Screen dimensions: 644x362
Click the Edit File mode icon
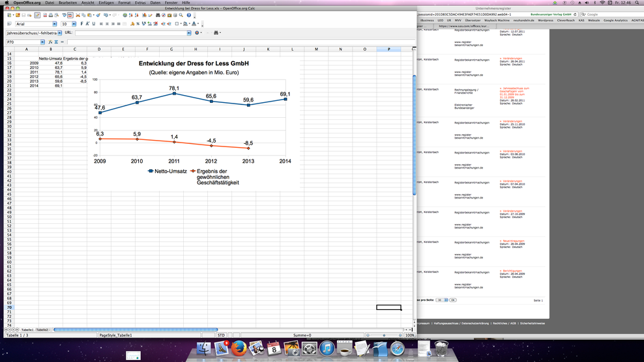[37, 15]
